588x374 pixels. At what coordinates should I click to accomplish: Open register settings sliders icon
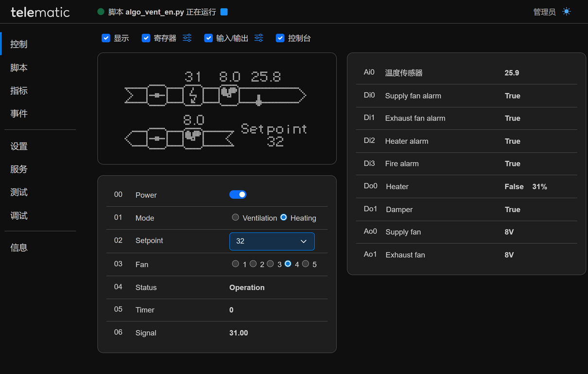(x=187, y=38)
